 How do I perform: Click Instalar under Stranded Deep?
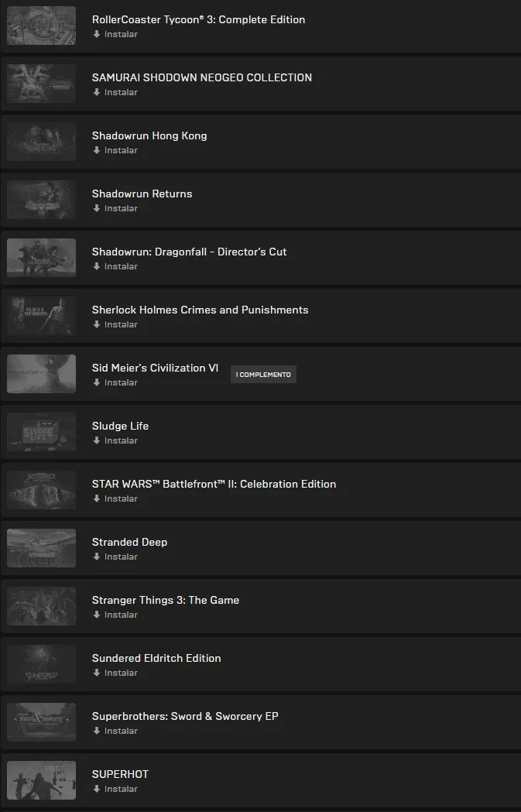(115, 557)
